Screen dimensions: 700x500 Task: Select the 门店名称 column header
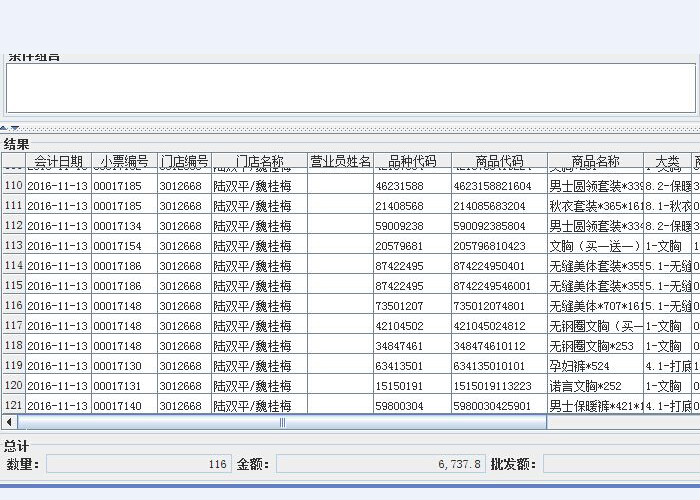point(259,162)
